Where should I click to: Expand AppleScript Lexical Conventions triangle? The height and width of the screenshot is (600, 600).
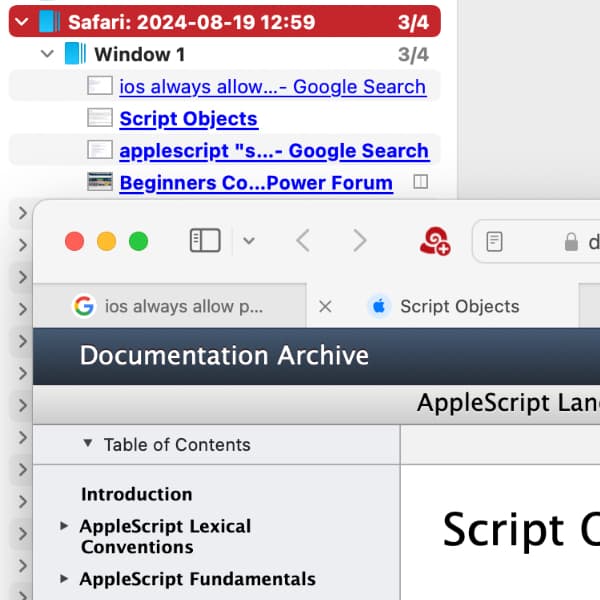[x=64, y=526]
